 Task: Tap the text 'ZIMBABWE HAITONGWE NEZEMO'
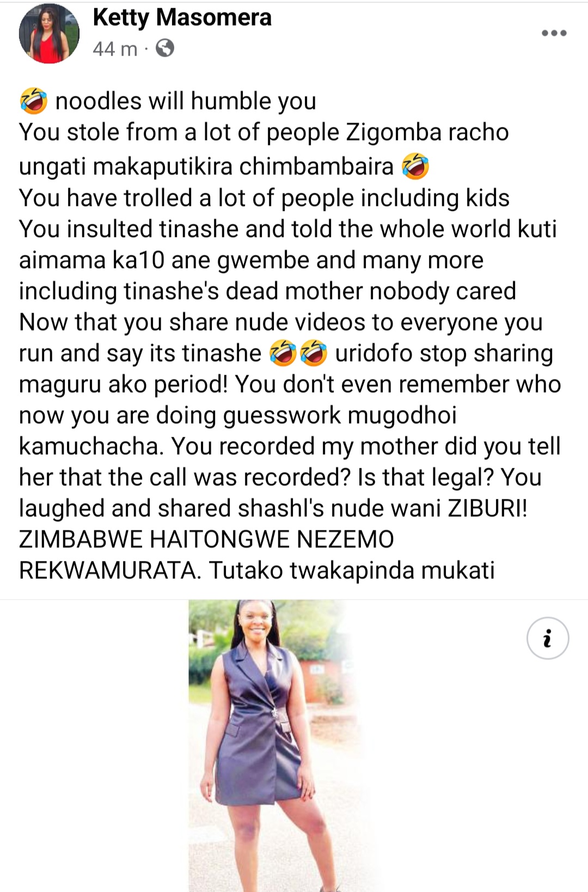206,540
